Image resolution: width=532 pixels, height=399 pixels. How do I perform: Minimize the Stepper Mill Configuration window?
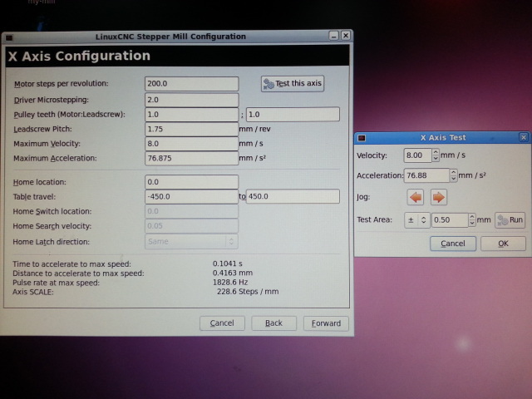pyautogui.click(x=334, y=36)
